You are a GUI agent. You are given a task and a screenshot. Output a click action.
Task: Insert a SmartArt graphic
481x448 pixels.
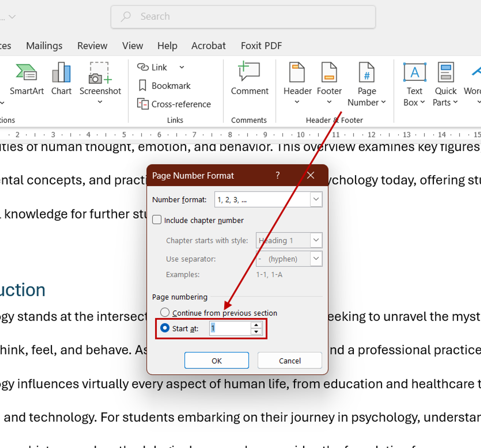27,79
